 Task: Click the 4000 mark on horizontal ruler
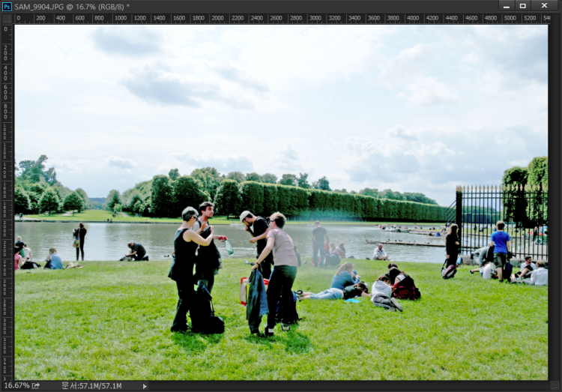click(413, 19)
